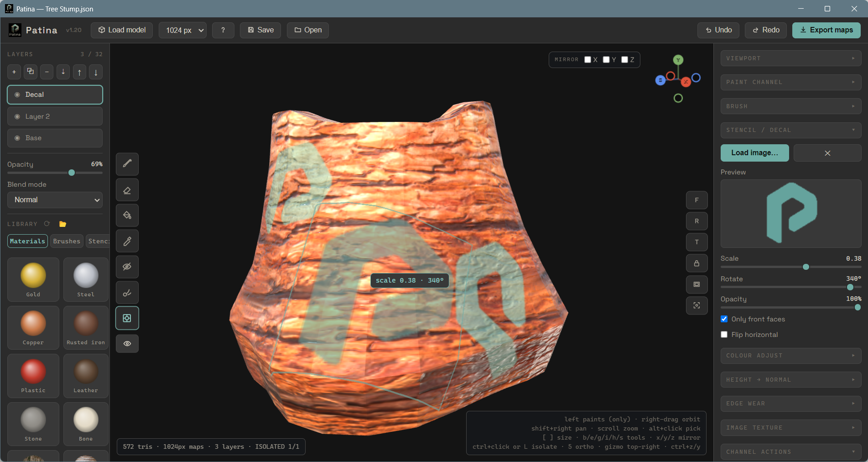868x462 pixels.
Task: Switch to front view F button
Action: [x=696, y=200]
